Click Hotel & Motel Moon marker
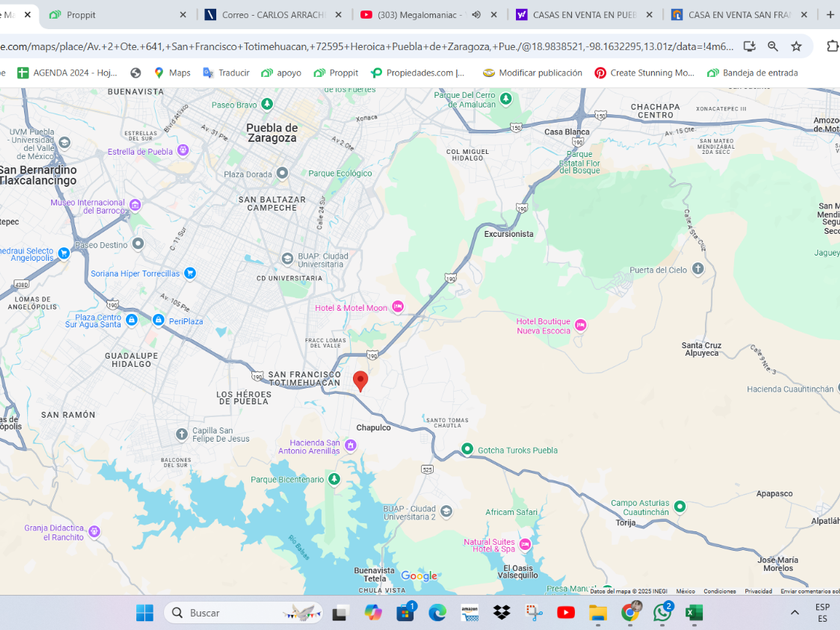The image size is (840, 630). pyautogui.click(x=398, y=307)
